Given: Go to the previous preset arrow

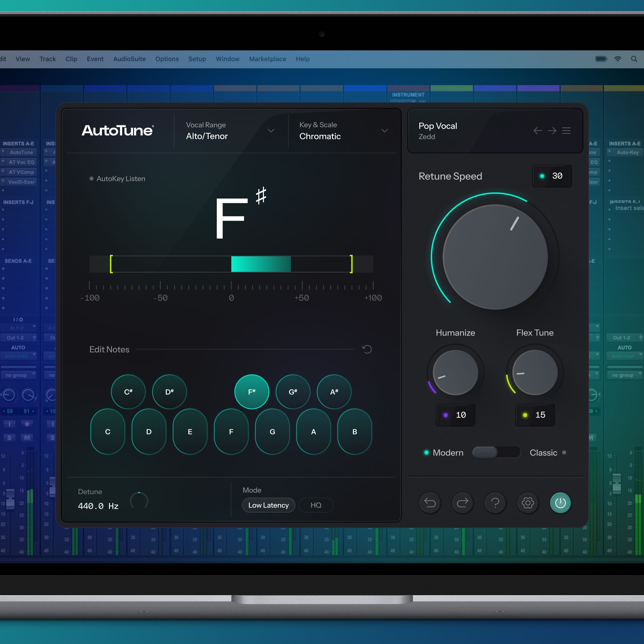Looking at the screenshot, I should point(537,131).
